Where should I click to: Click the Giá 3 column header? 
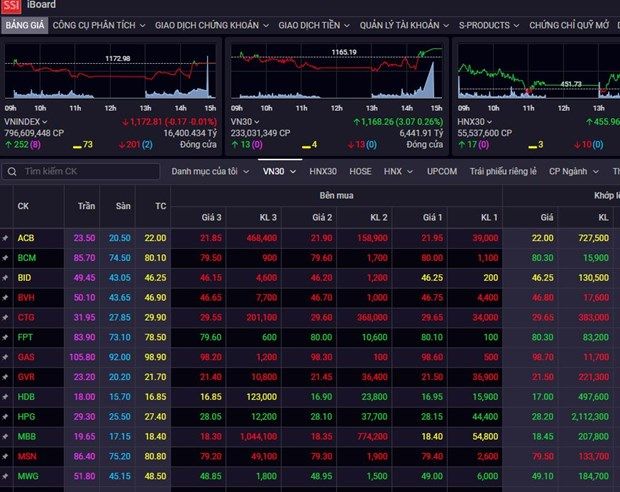coord(212,217)
